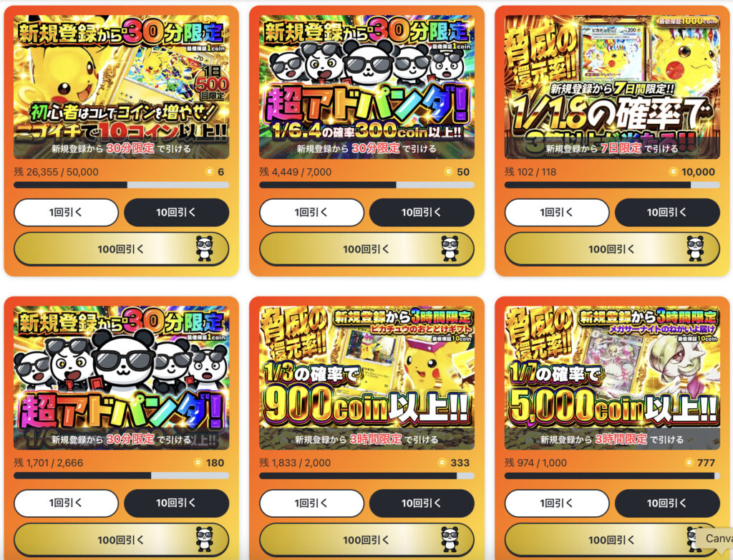The image size is (733, 560).
Task: Click the coin icon beside 180 price
Action: [198, 463]
